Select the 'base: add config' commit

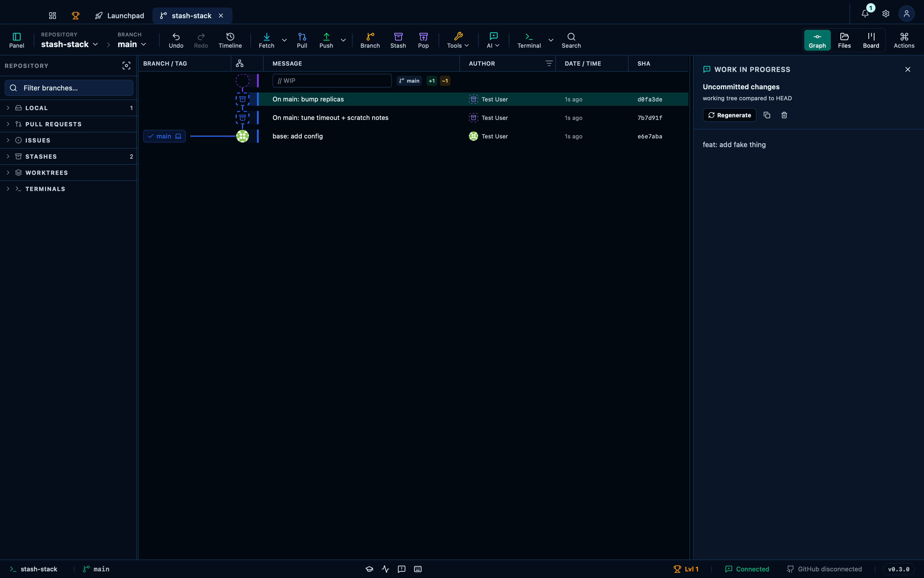click(x=413, y=136)
